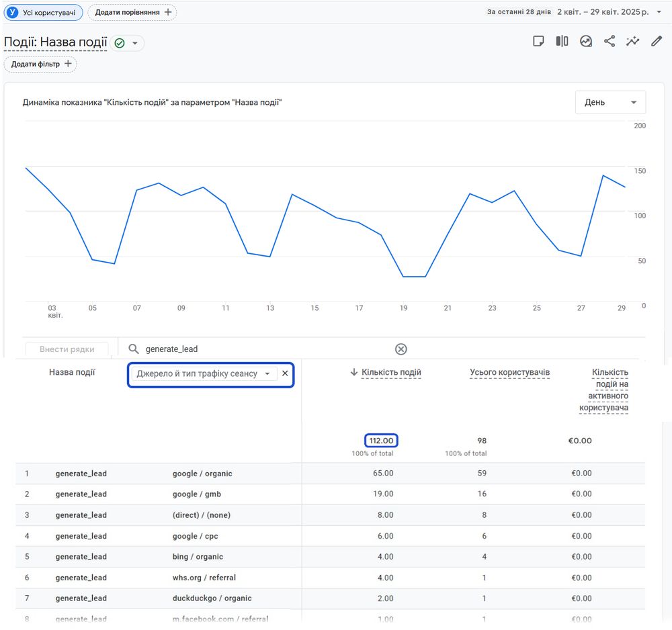This screenshot has width=672, height=630.
Task: Open the date range dropdown arrow
Action: pos(659,12)
